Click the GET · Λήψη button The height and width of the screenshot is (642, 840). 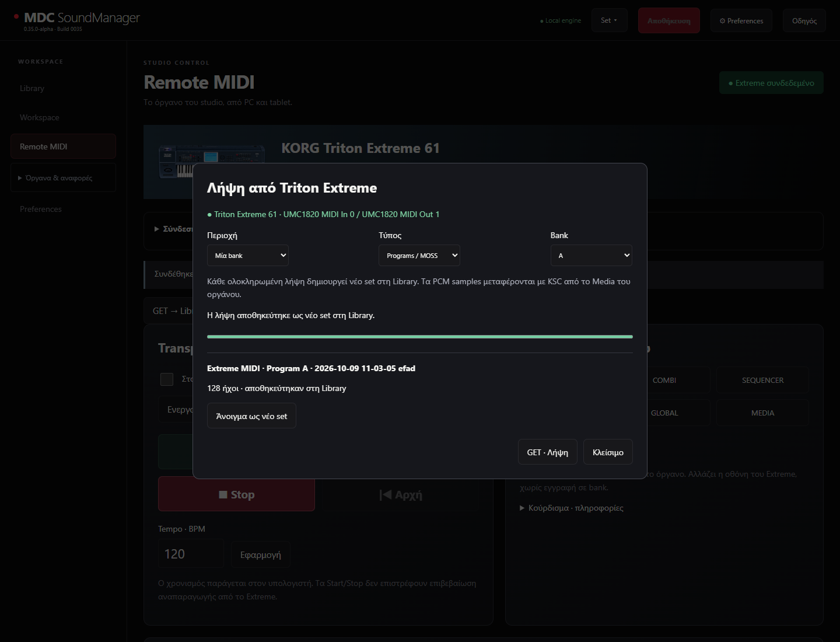548,452
